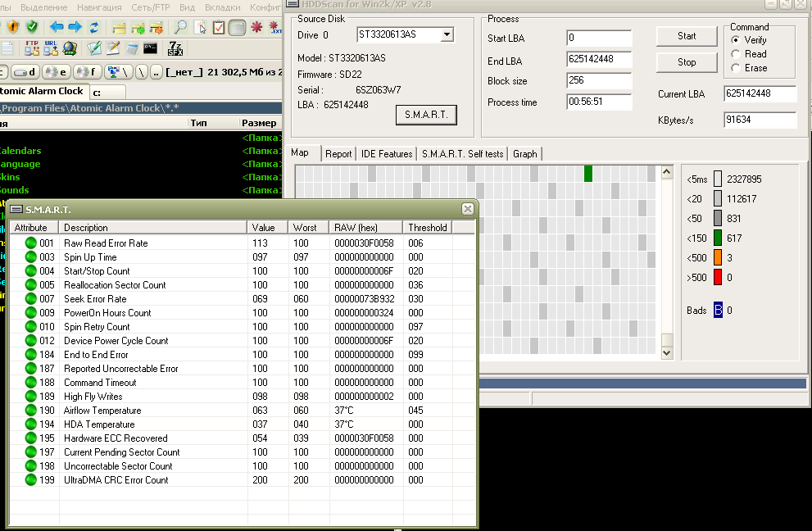
Task: Click the orange <500 ms color swatch
Action: click(718, 257)
